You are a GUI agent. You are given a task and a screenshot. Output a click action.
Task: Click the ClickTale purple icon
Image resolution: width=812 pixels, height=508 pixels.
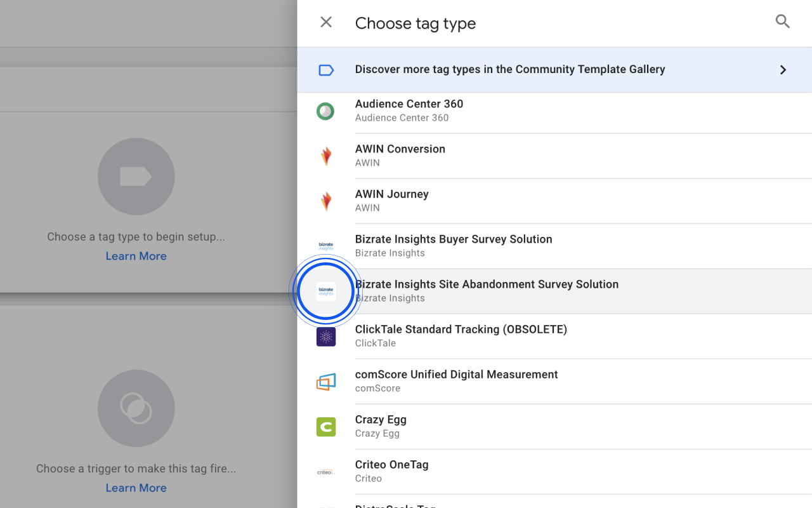coord(325,337)
